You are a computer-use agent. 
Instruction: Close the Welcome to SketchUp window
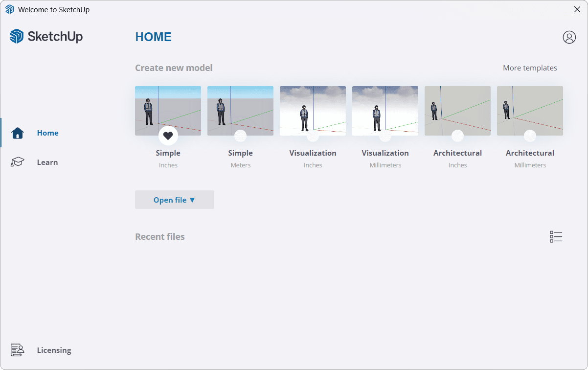tap(577, 9)
